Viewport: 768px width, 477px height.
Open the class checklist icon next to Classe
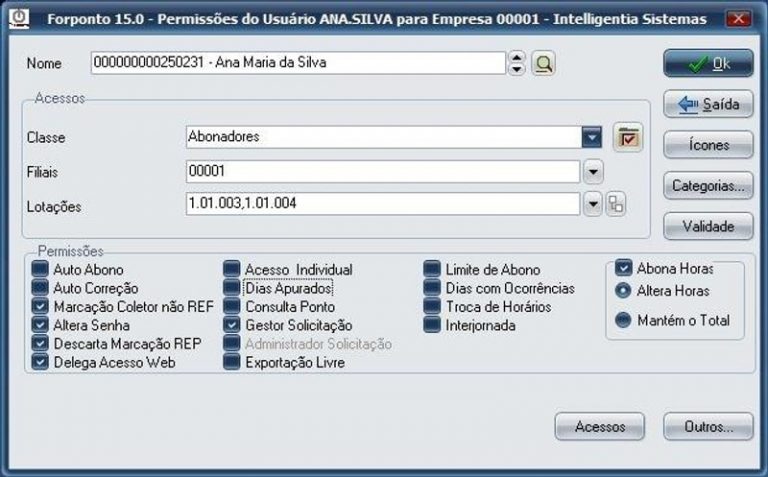627,138
